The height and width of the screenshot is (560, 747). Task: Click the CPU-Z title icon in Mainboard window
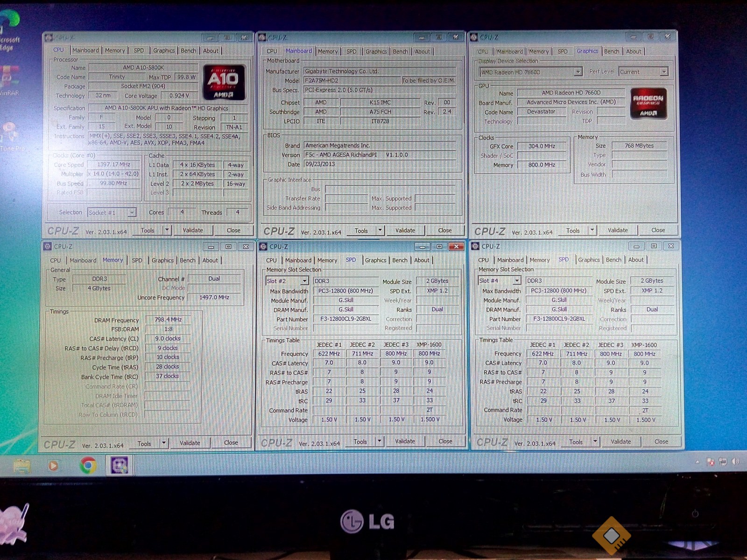tap(262, 37)
